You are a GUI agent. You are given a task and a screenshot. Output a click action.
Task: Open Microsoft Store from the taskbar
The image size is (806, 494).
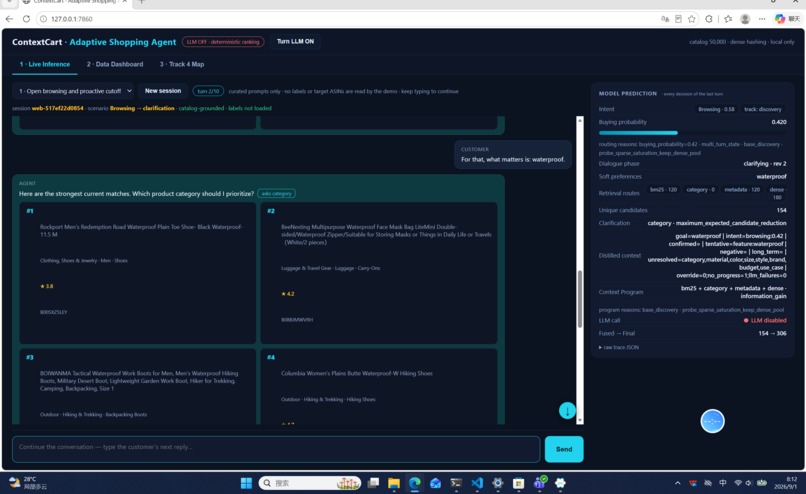[x=519, y=483]
